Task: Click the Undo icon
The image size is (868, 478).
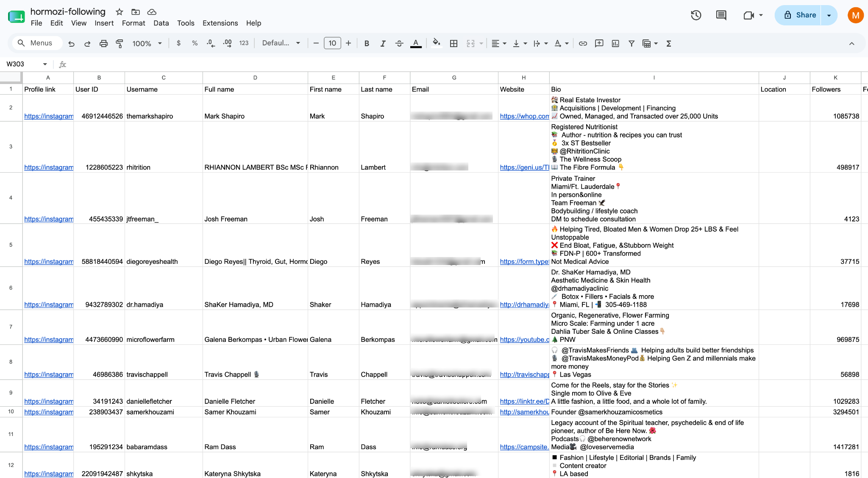Action: point(71,43)
